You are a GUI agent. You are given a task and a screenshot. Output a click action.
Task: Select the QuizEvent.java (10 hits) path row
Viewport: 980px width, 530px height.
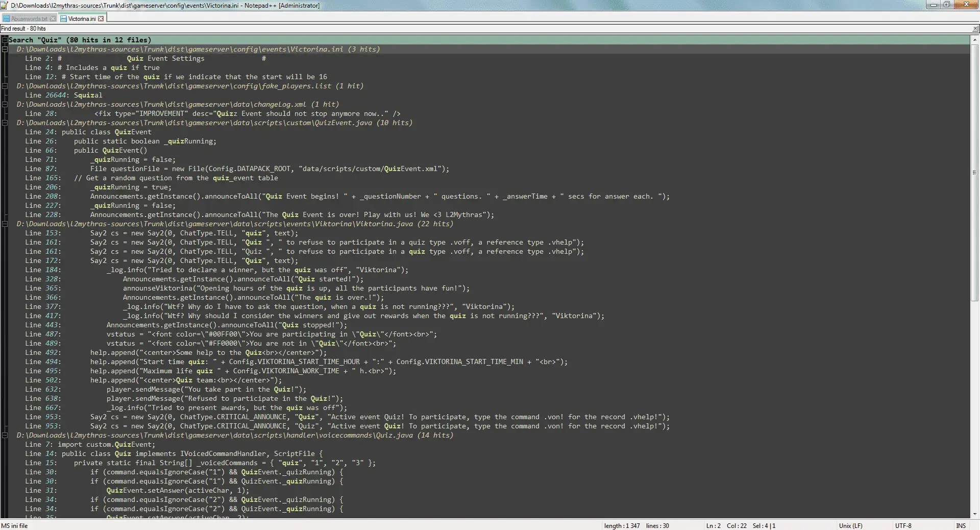(214, 123)
